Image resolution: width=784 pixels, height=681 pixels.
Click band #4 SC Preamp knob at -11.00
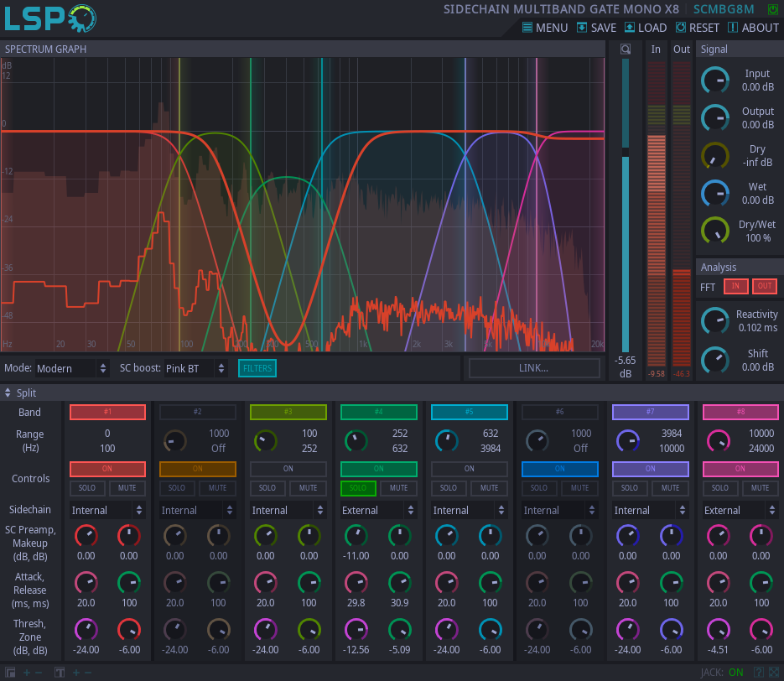(356, 536)
